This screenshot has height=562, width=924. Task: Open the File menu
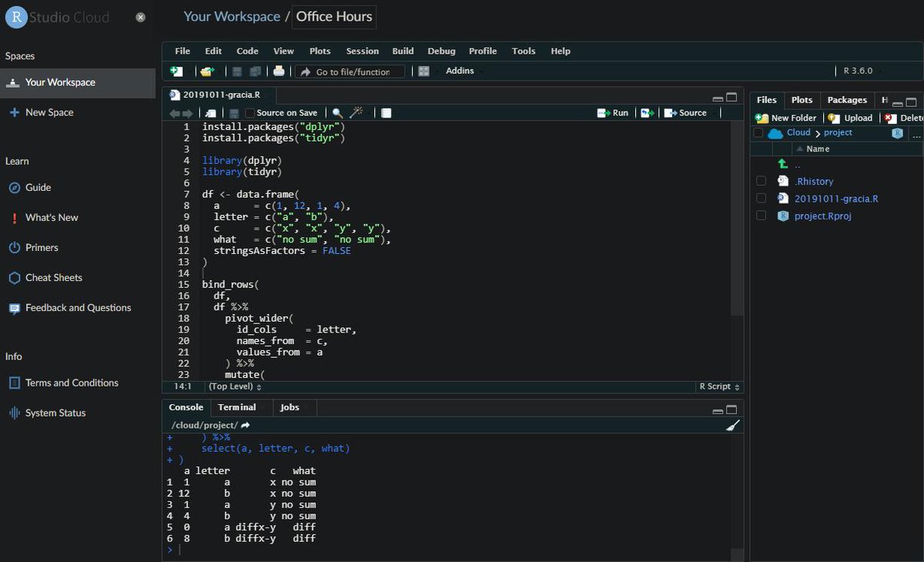click(182, 51)
